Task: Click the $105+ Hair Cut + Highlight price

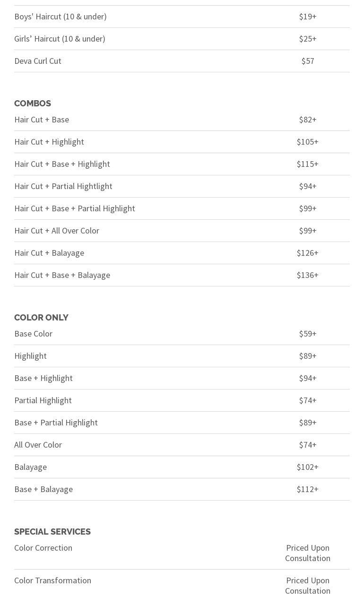Action: 307,142
